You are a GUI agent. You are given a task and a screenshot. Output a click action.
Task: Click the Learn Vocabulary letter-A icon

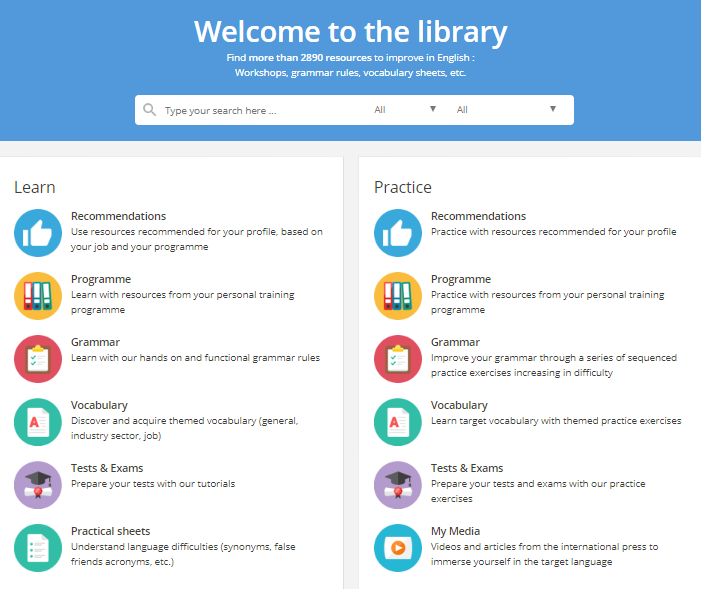click(38, 422)
